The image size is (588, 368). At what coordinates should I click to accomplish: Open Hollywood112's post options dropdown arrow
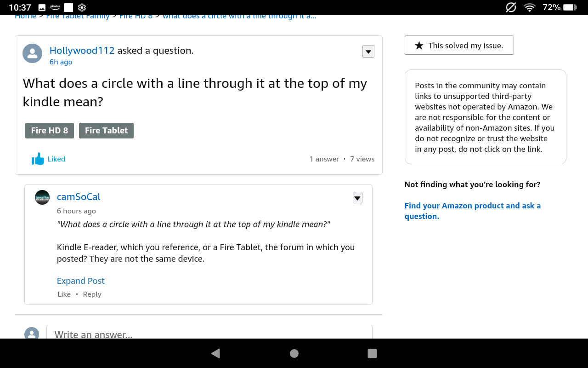click(x=368, y=52)
